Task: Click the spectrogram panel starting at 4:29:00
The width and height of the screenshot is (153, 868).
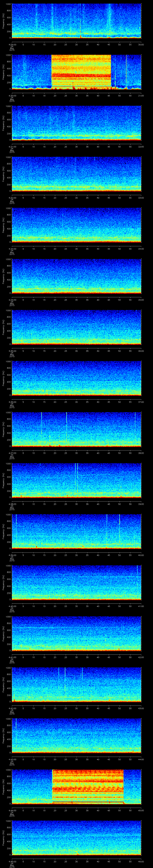Action: [76, 21]
